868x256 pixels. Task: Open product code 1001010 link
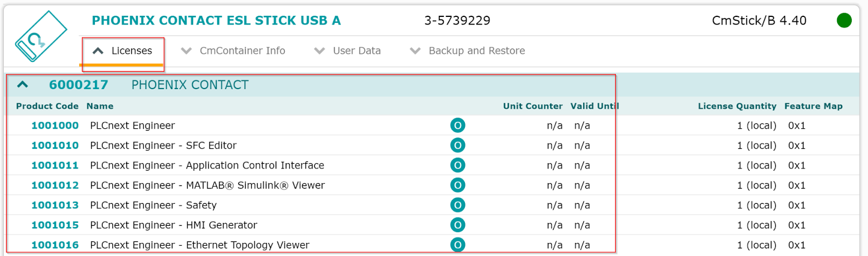55,146
